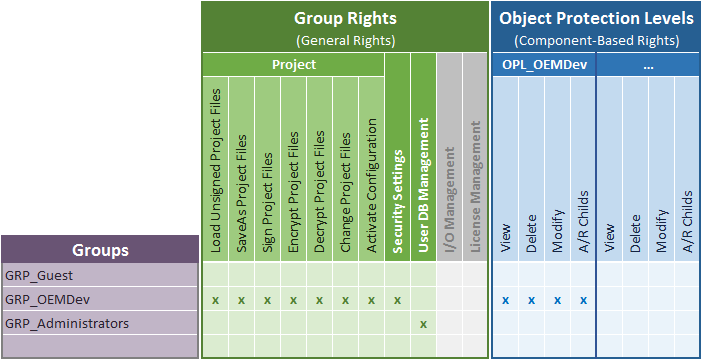Select the GRP_Guest group row

(x=100, y=275)
